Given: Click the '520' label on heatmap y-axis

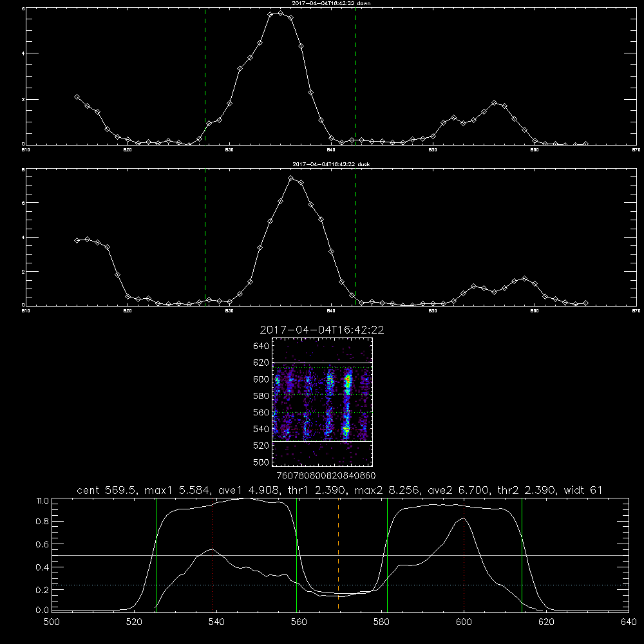Looking at the screenshot, I should (x=261, y=446).
